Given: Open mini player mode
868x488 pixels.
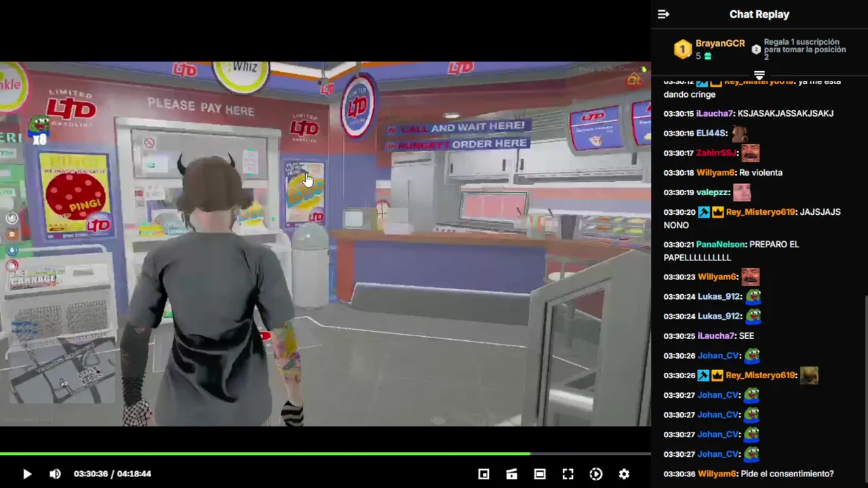Looking at the screenshot, I should click(484, 474).
